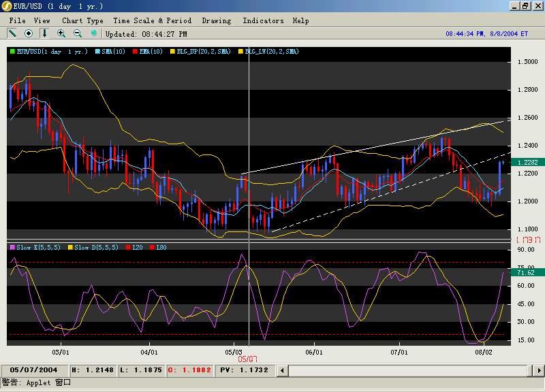Open the Indicators menu
The image size is (545, 392).
tap(263, 20)
